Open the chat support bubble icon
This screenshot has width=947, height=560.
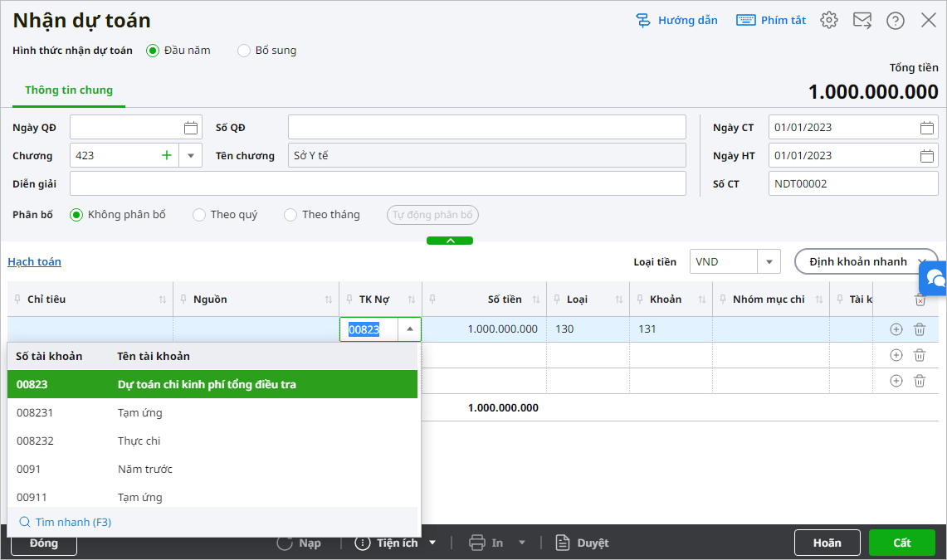click(935, 277)
